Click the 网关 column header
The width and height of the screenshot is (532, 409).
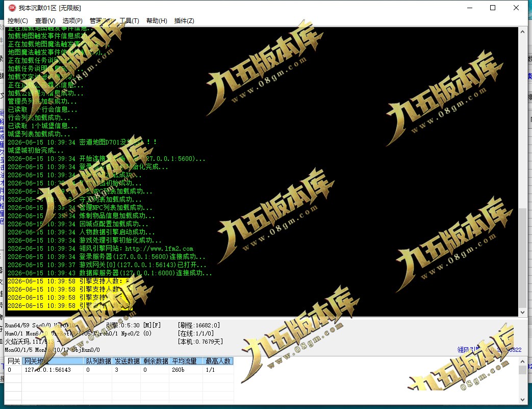coord(14,361)
